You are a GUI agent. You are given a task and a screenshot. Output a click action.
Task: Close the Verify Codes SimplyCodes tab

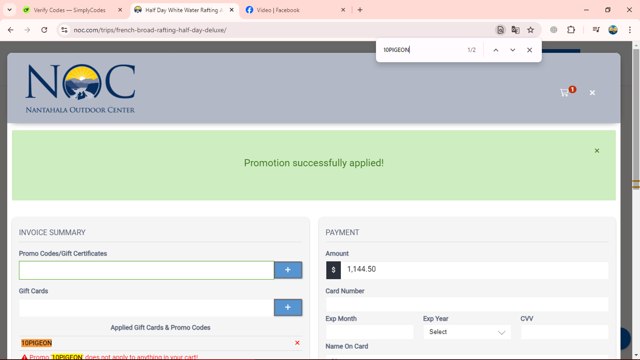(120, 10)
